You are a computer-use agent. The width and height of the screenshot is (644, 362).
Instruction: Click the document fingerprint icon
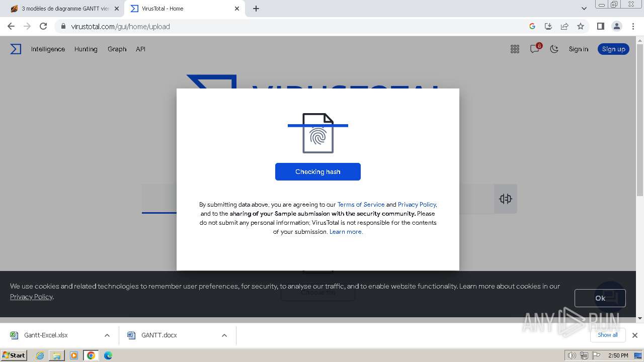[318, 133]
